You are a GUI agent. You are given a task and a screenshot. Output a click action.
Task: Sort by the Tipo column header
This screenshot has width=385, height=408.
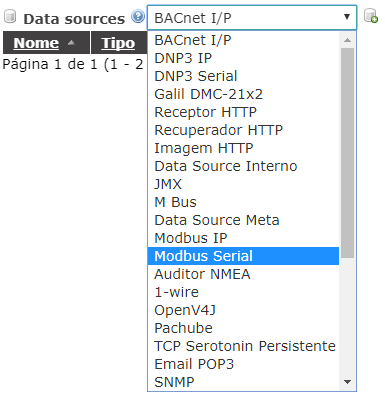click(x=118, y=43)
